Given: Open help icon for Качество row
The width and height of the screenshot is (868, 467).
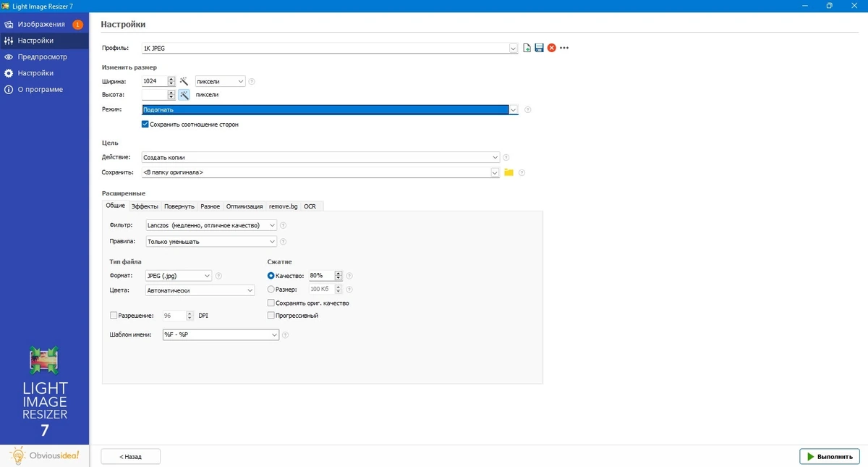Looking at the screenshot, I should click(349, 276).
